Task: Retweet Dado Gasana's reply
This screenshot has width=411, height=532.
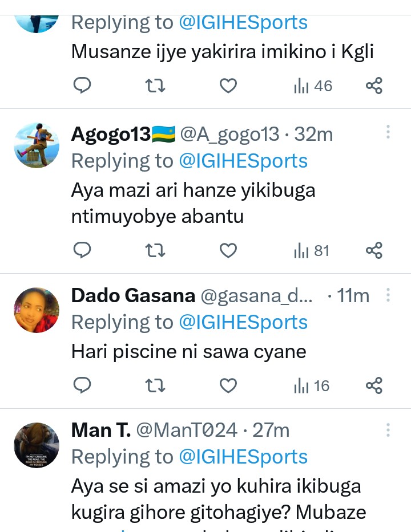Action: [x=155, y=386]
